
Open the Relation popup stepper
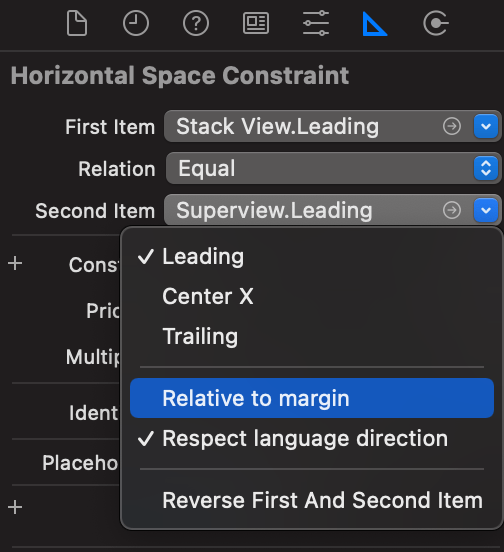pyautogui.click(x=486, y=168)
